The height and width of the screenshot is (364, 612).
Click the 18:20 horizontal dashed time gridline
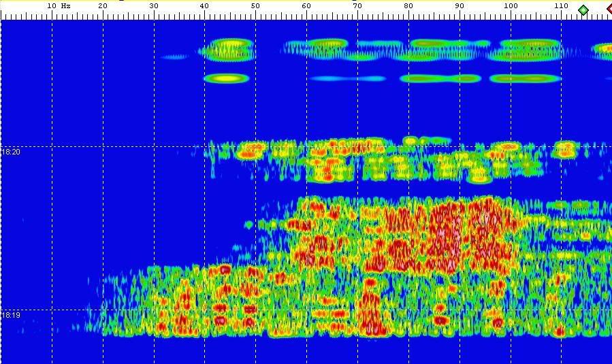tap(136, 146)
